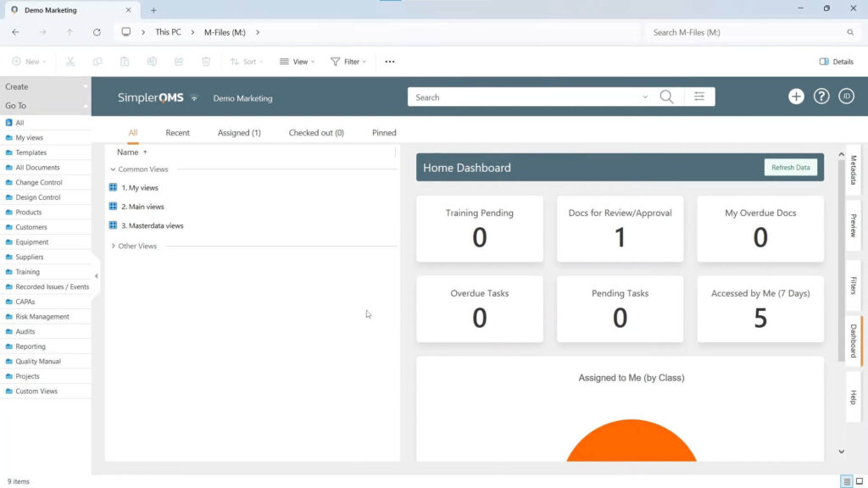Click the Details pane icon

836,62
